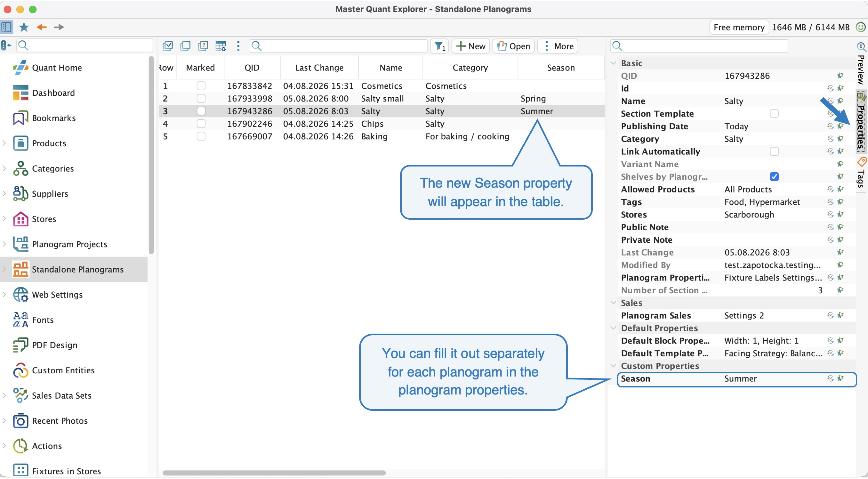Open Fonts section
The image size is (868, 479).
tap(43, 320)
